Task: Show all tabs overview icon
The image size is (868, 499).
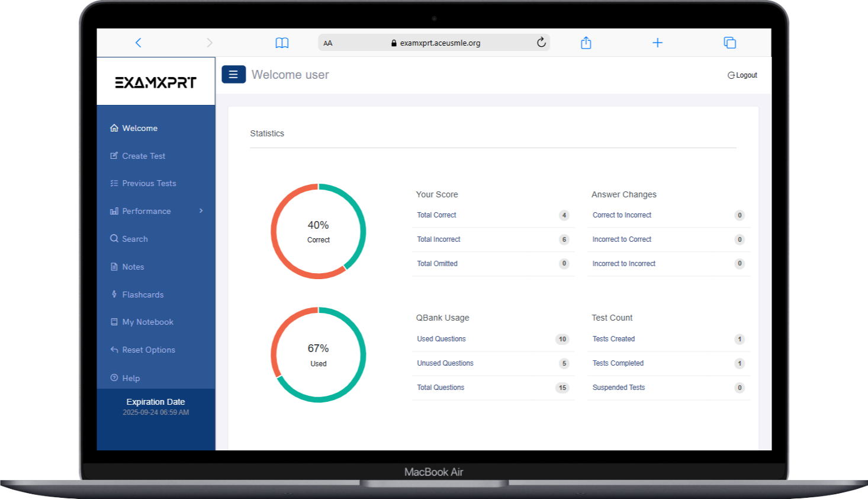Action: click(729, 43)
